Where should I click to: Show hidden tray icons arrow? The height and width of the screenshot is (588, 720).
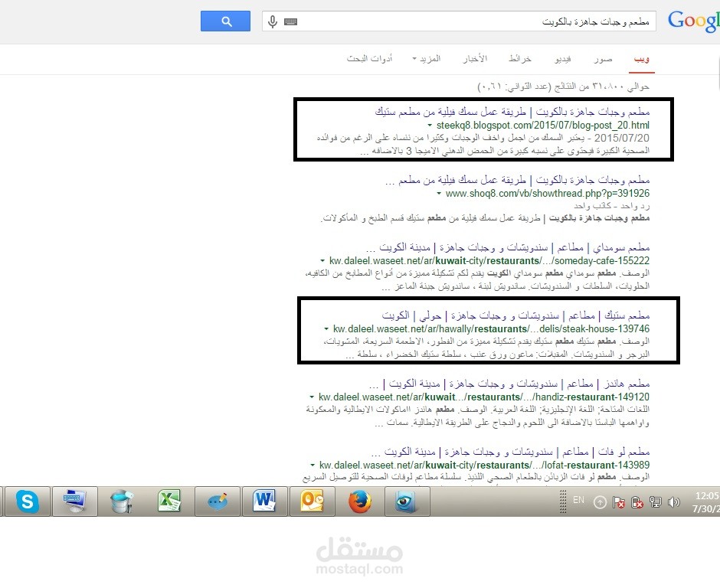(x=600, y=502)
